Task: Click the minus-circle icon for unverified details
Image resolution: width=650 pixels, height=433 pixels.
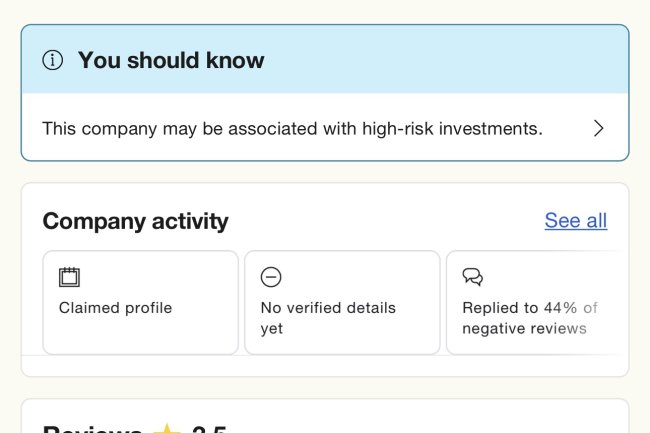Action: pos(271,277)
